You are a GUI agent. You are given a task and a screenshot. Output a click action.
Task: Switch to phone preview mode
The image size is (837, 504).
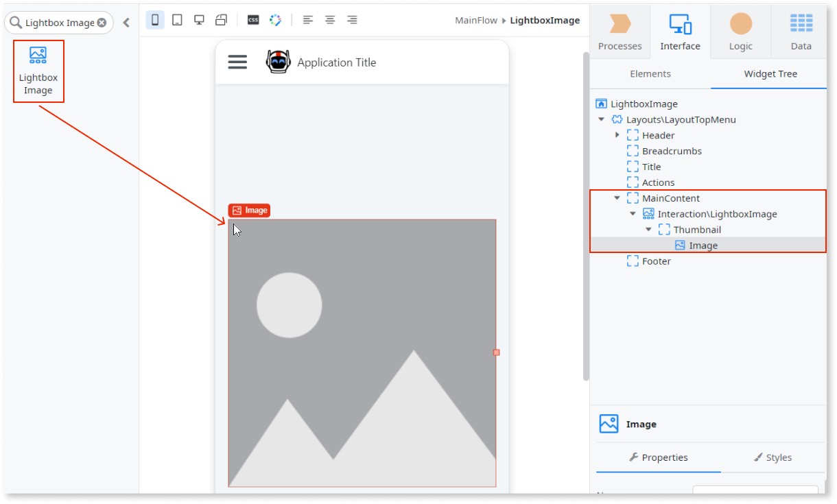point(155,19)
